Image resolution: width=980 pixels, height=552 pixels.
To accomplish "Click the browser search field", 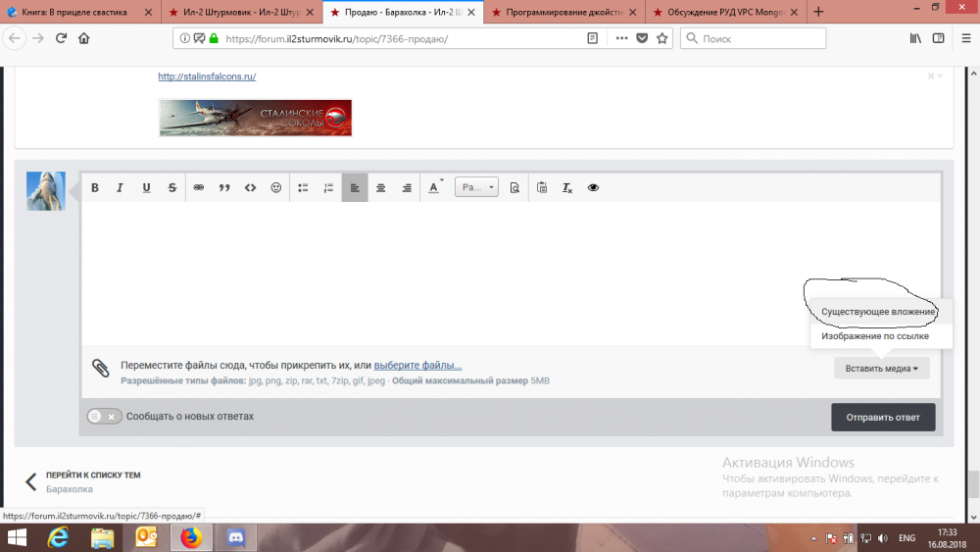I will [x=753, y=39].
